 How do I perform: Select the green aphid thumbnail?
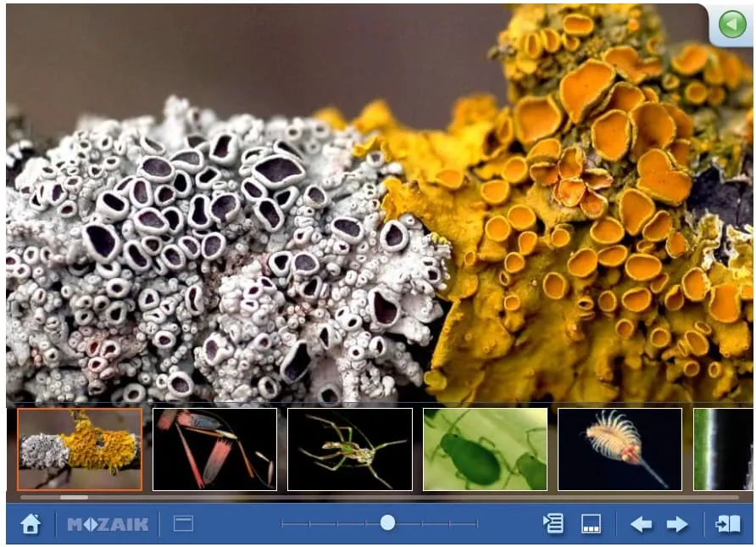485,449
